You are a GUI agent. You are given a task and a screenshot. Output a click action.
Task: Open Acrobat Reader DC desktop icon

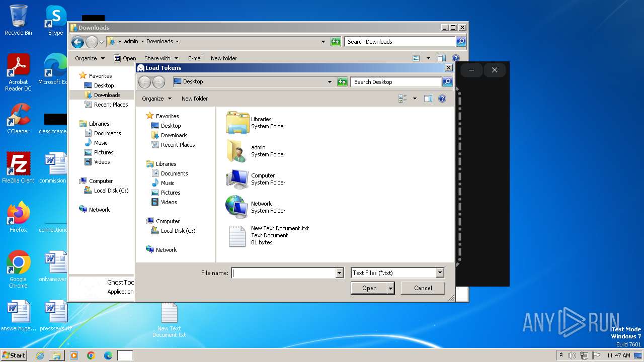(x=18, y=72)
